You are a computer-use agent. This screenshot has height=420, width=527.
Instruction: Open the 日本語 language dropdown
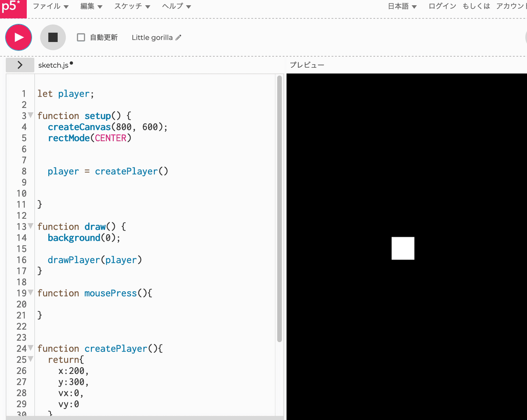[x=401, y=6]
